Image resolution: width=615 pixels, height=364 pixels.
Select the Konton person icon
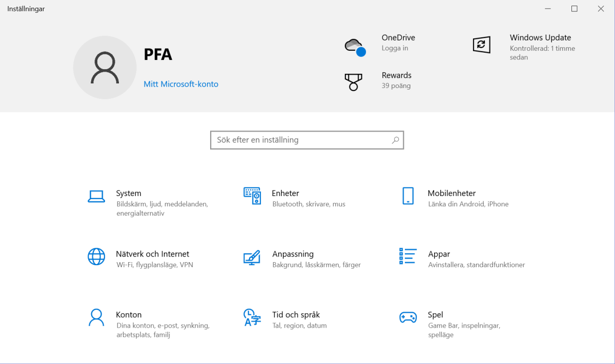[96, 317]
